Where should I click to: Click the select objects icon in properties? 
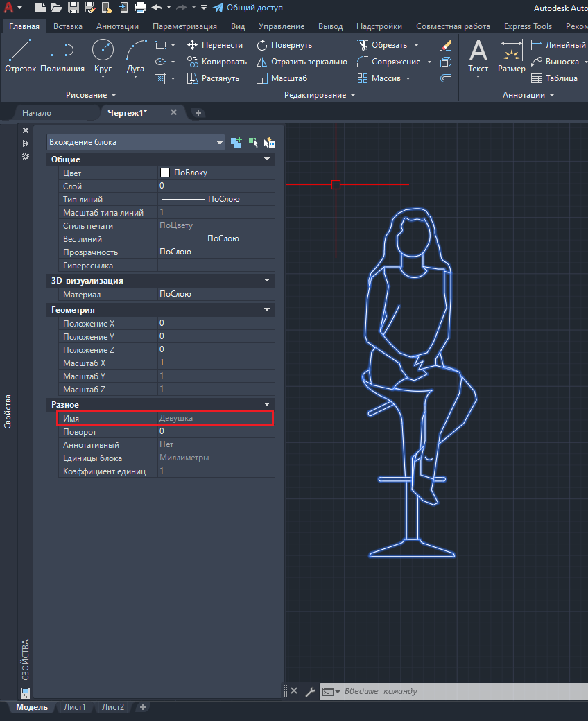click(x=253, y=142)
